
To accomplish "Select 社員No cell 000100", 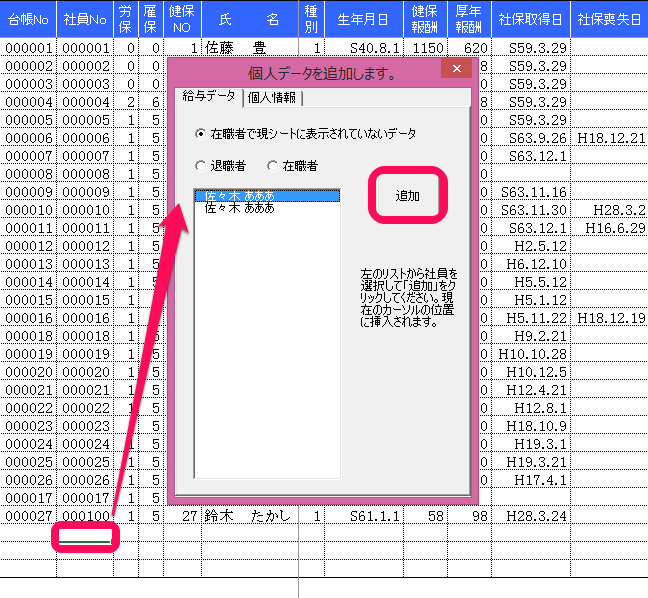I will 85,516.
